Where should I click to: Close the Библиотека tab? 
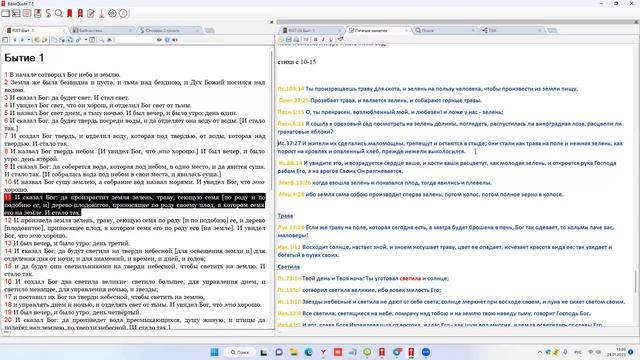click(130, 30)
